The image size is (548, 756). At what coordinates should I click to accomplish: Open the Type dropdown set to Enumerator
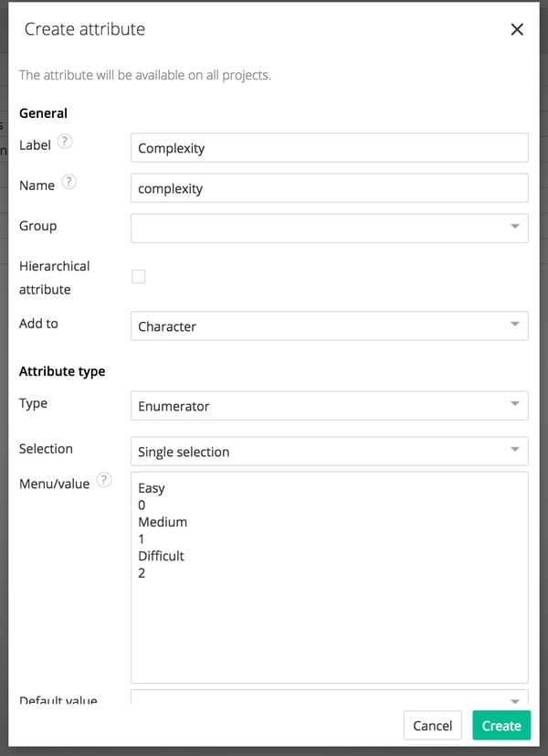coord(329,406)
